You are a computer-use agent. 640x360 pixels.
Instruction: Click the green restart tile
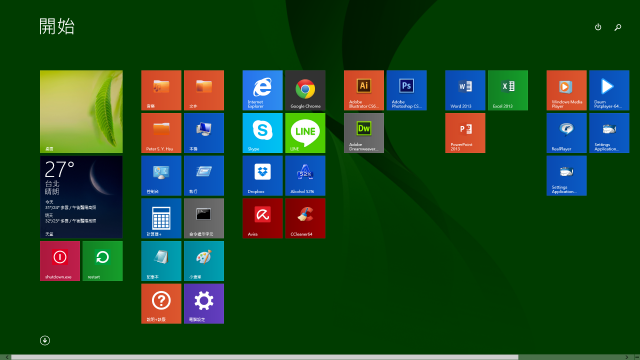[x=102, y=261]
